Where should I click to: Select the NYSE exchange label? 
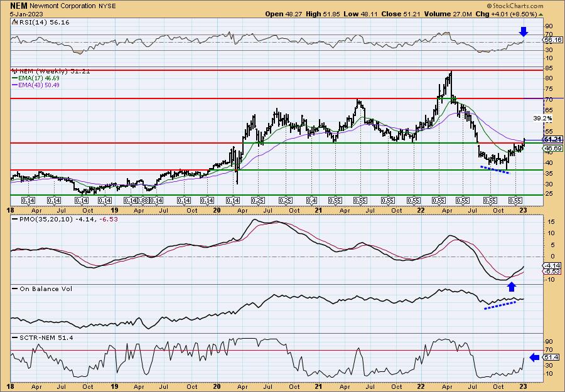[107, 6]
